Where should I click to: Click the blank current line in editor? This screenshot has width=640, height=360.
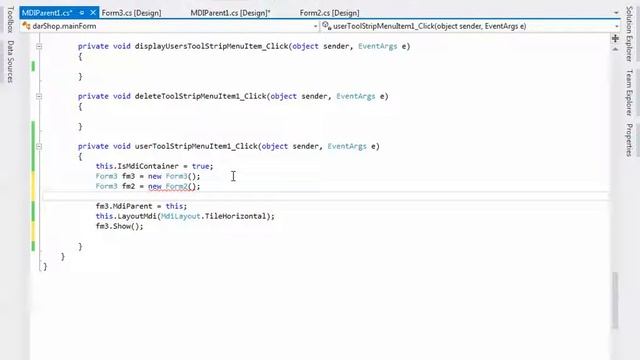click(x=325, y=196)
